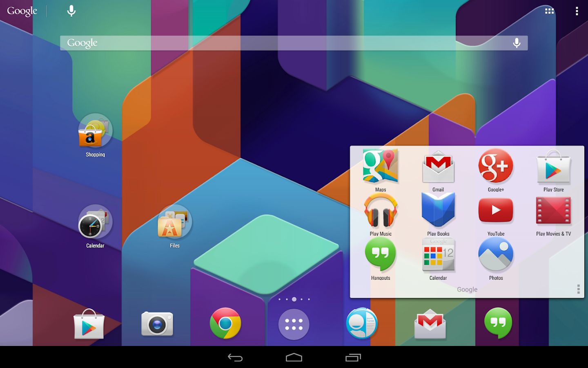Viewport: 588px width, 368px height.
Task: Open Play Store in the Google folder
Action: click(x=553, y=166)
